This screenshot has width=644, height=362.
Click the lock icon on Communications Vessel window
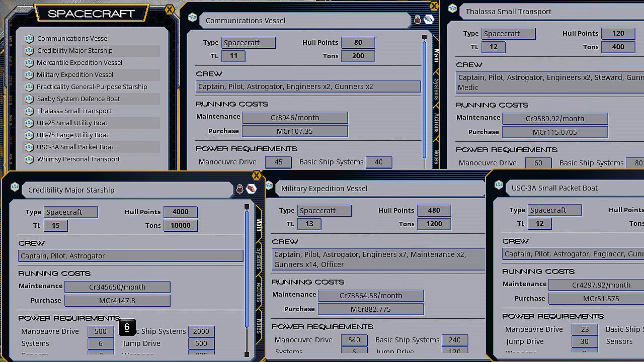tap(417, 20)
